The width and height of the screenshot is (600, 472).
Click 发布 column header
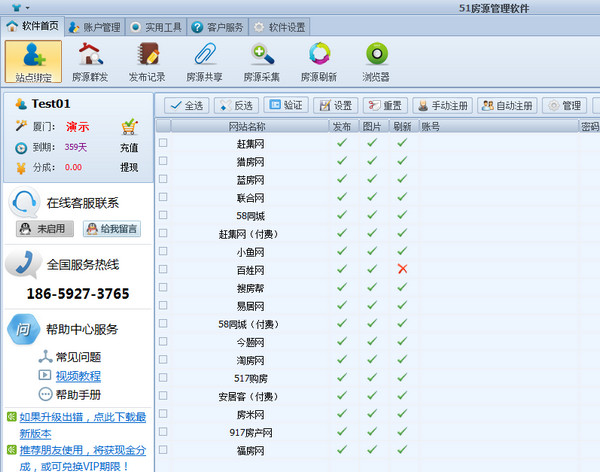point(343,126)
